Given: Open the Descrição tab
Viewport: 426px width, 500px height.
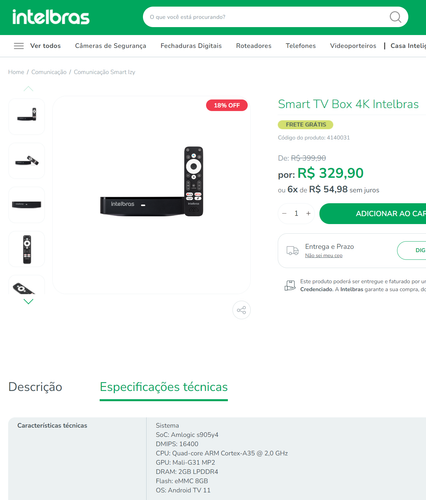Looking at the screenshot, I should pos(35,387).
